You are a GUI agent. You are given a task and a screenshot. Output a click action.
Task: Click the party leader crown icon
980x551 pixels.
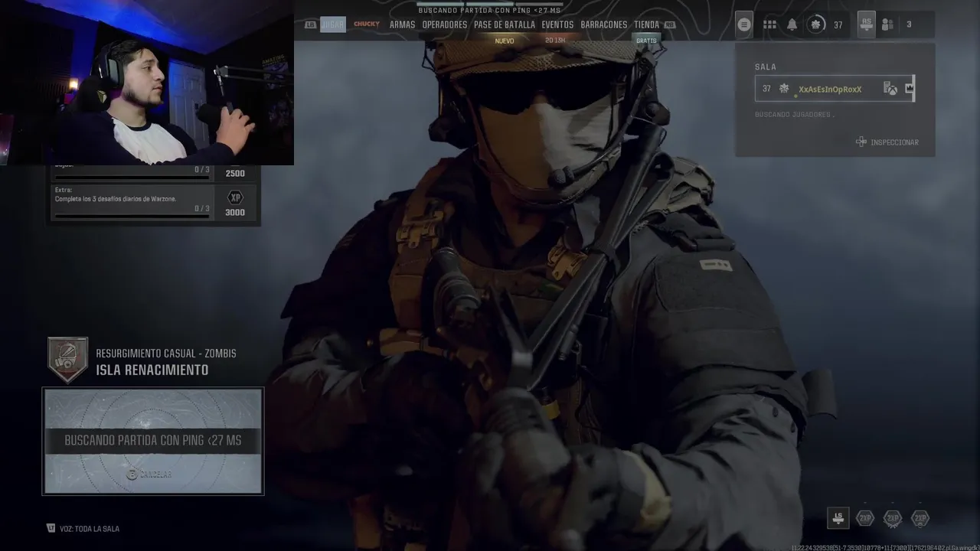tap(910, 89)
